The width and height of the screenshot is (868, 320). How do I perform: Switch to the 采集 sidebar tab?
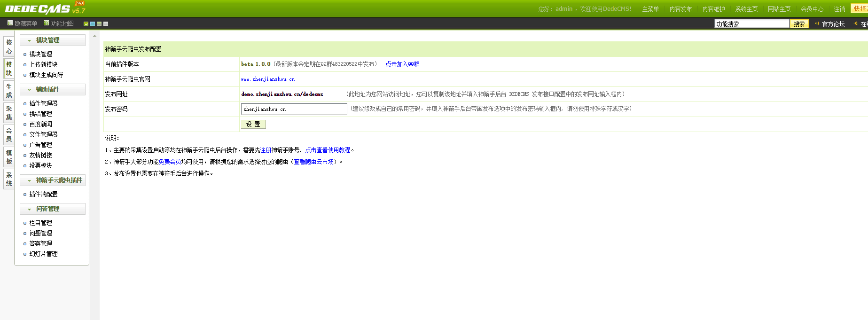(9, 113)
